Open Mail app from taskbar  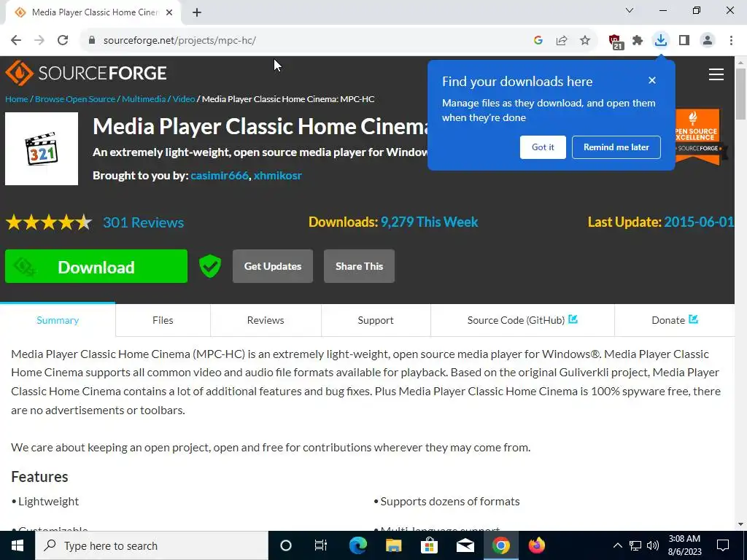tap(465, 545)
